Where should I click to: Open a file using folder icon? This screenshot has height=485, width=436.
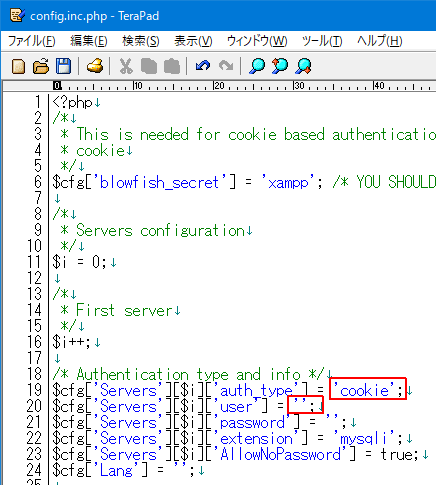[x=41, y=66]
